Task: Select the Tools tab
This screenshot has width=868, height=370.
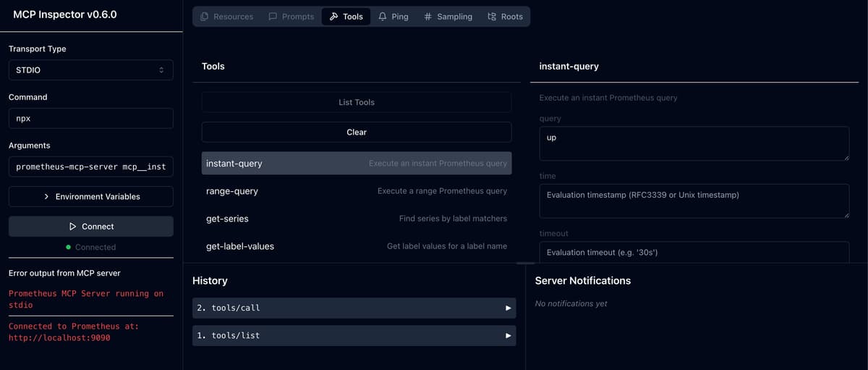Action: pos(346,17)
